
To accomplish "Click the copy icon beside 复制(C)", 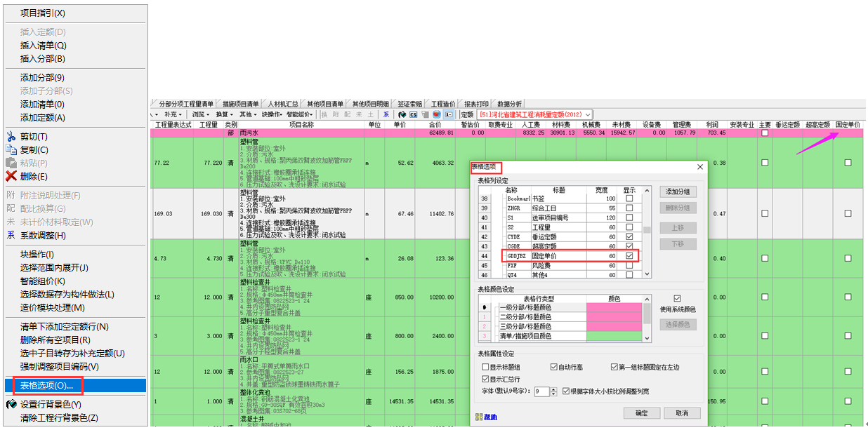I will coord(11,150).
